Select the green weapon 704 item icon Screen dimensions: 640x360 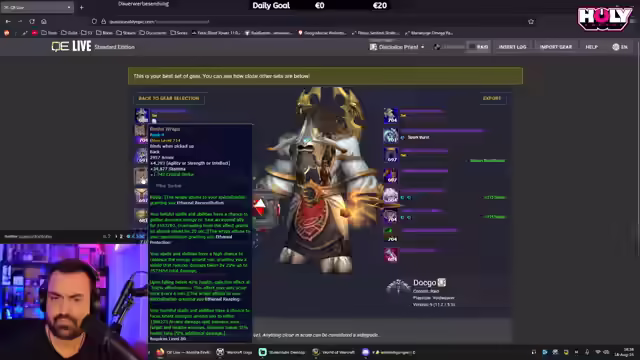[391, 235]
